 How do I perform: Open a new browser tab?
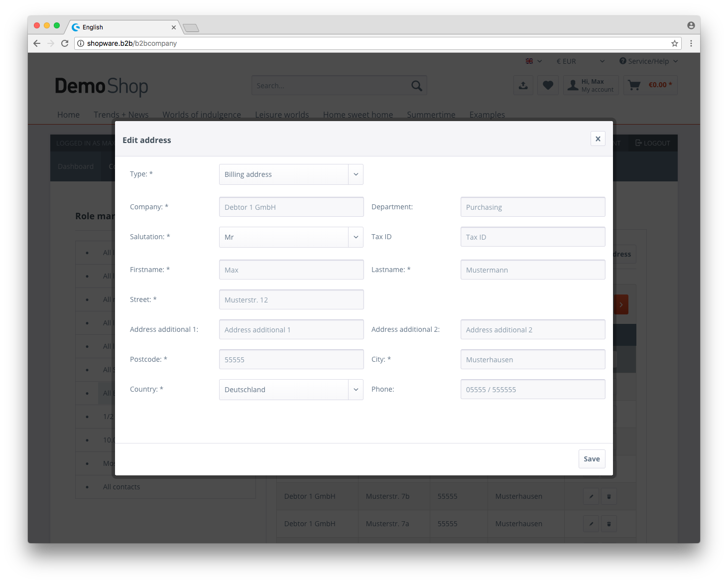(x=191, y=28)
